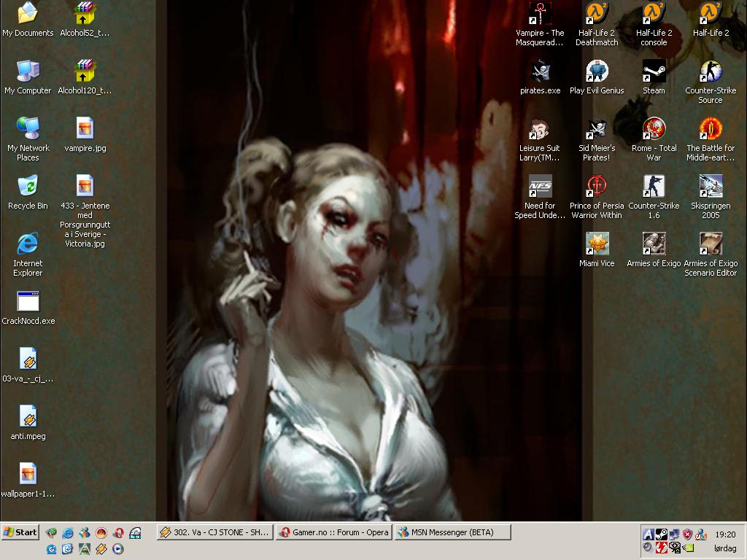The image size is (747, 560).
Task: Click the MSN Messenger tray icon
Action: coord(701,534)
